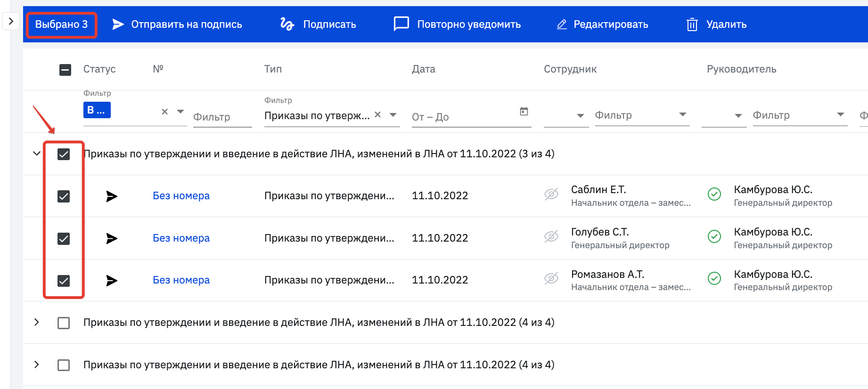This screenshot has width=868, height=389.
Task: Click the 'Выбрано 3' selection counter
Action: point(61,24)
